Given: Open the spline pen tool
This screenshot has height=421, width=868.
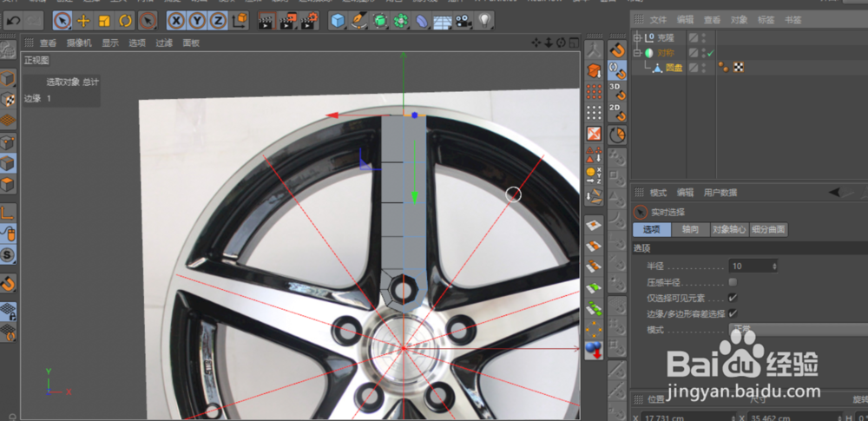Looking at the screenshot, I should coord(358,21).
